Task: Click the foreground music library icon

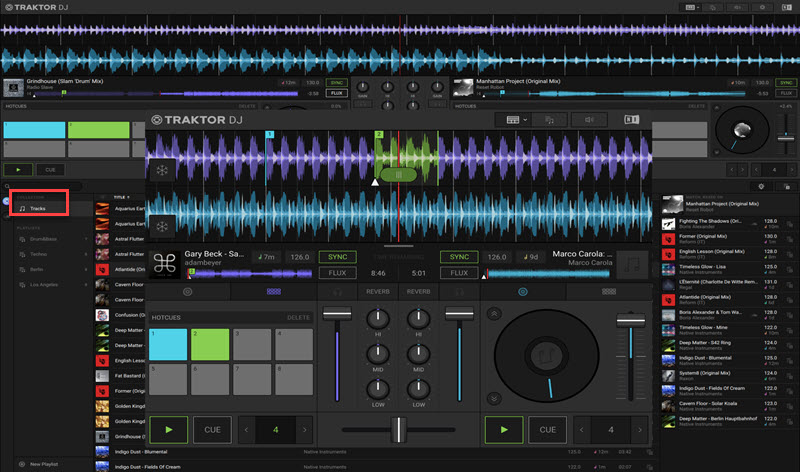Action: (x=549, y=119)
